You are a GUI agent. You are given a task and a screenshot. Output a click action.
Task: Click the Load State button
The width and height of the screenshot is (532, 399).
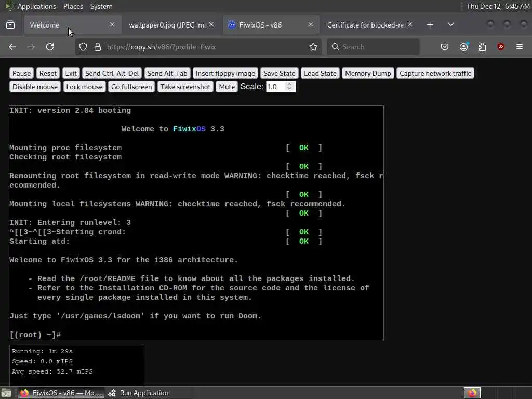[320, 73]
